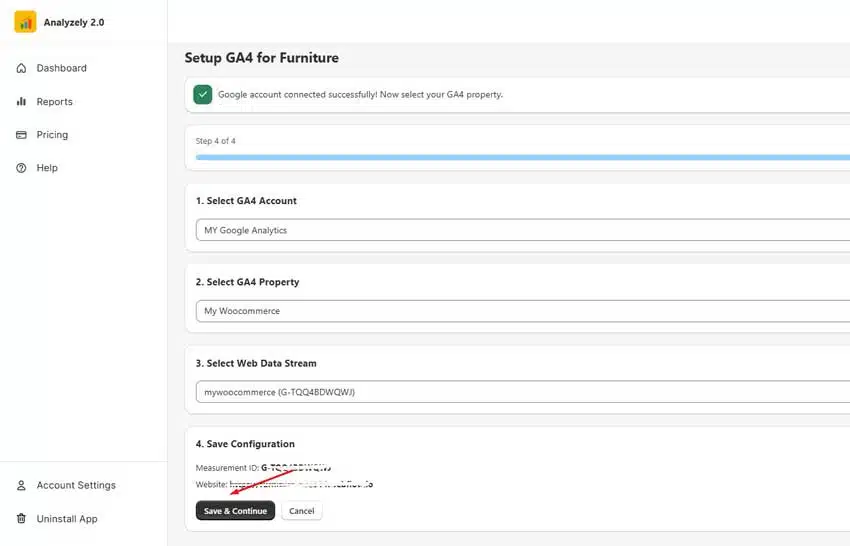Click the Account Settings person icon
Screen dimensions: 850x546
[21, 485]
